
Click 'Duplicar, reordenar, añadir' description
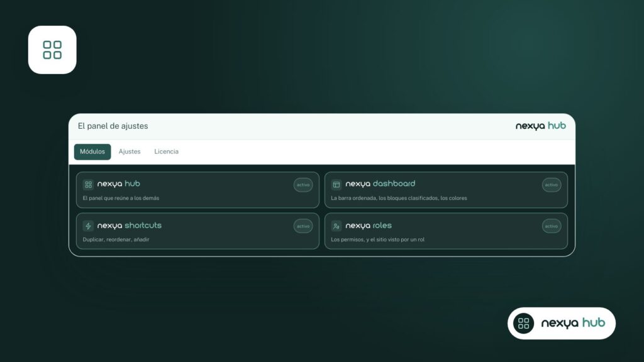click(116, 239)
